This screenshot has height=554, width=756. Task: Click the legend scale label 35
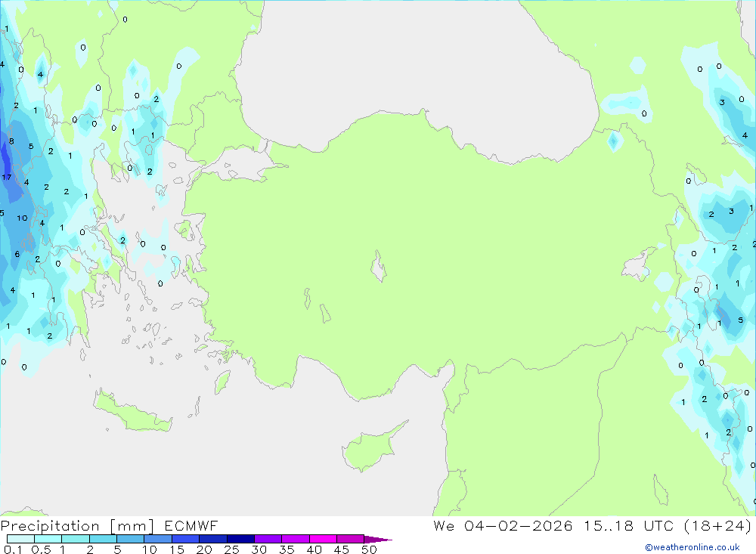(x=287, y=549)
